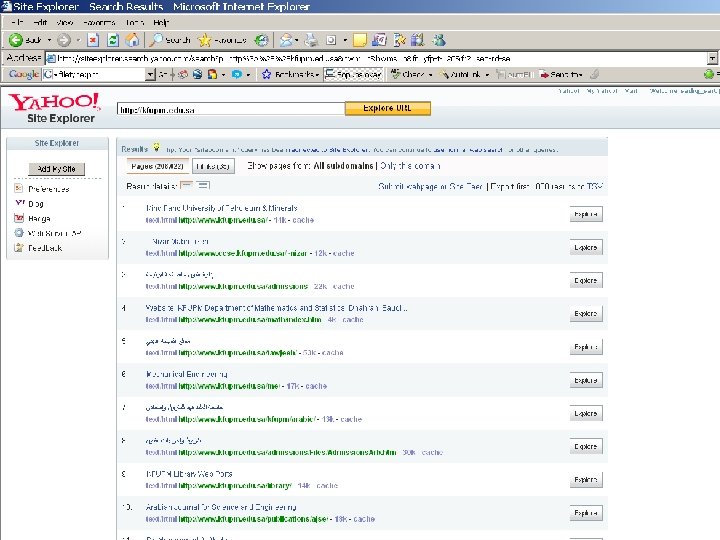Open Mathematics and Statistics Department result link

pyautogui.click(x=276, y=308)
